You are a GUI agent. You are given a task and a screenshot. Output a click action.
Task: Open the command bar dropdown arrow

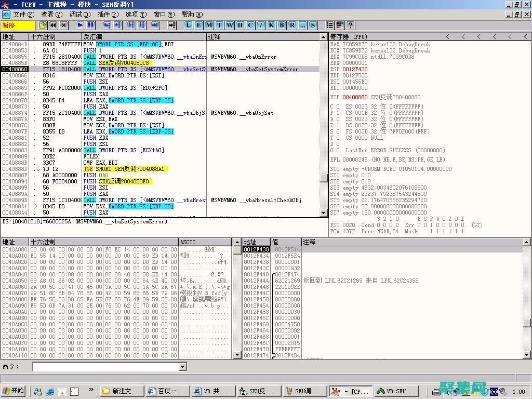[x=182, y=367]
